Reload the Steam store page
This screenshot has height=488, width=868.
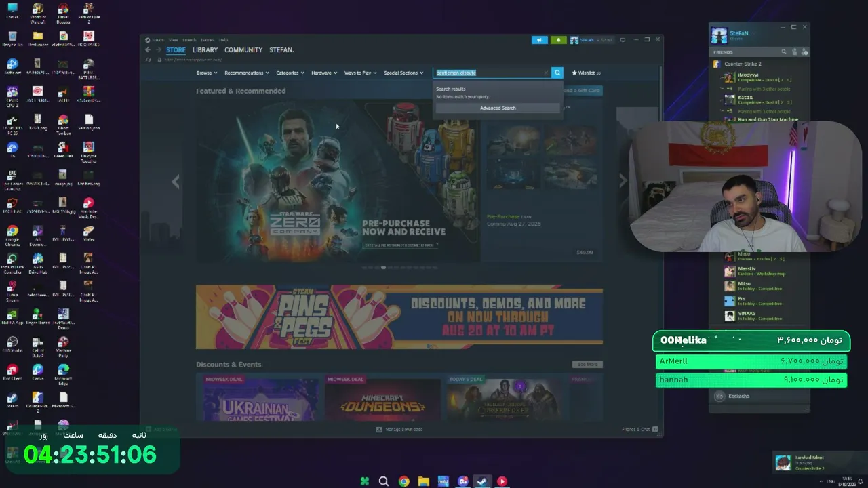coord(149,60)
